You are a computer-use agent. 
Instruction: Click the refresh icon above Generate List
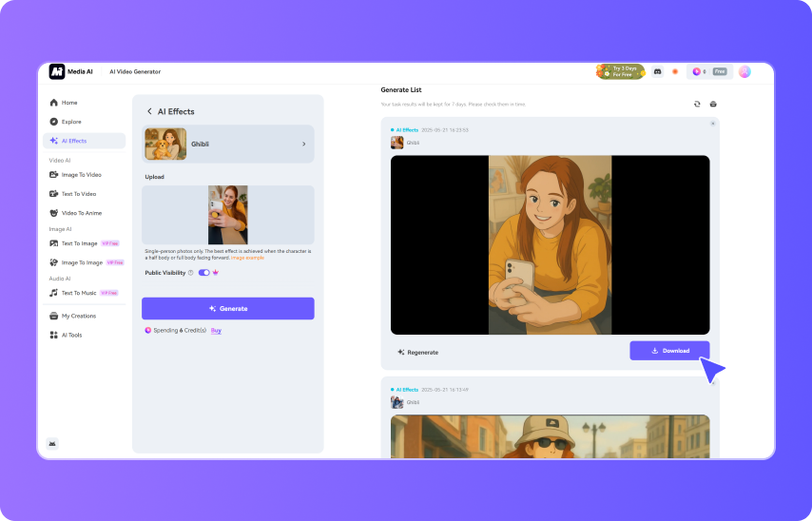697,104
